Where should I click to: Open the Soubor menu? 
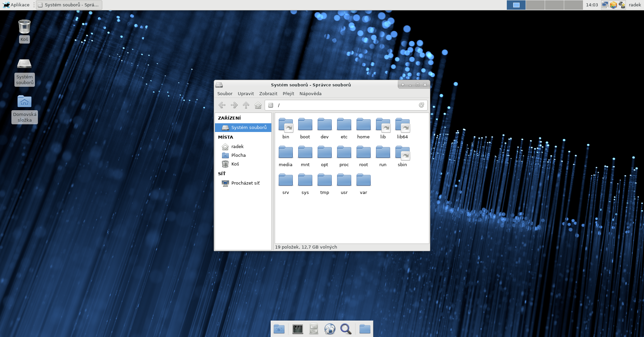(225, 94)
